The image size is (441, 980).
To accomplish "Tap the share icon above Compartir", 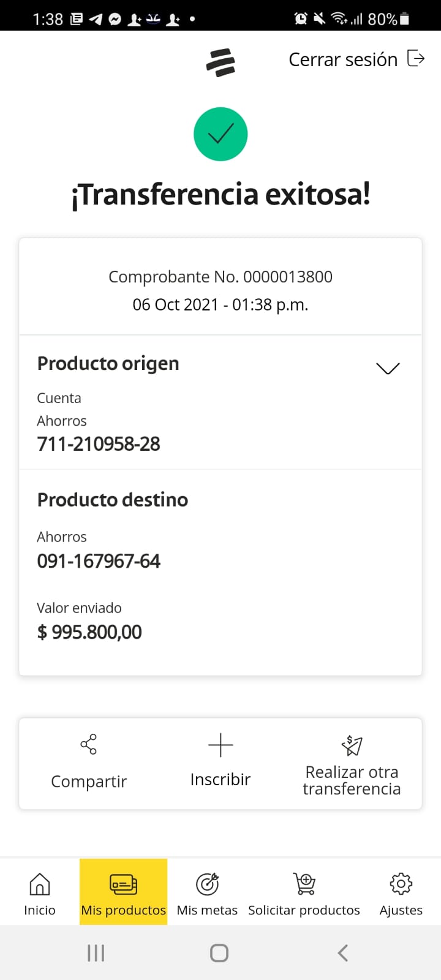I will [89, 744].
